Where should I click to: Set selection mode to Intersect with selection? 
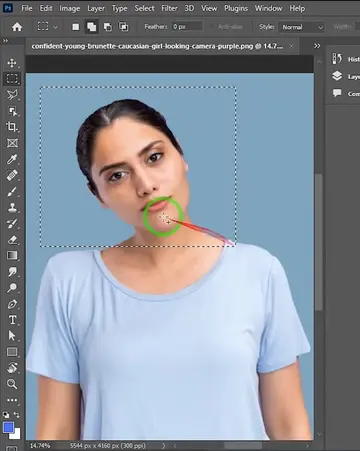(124, 27)
